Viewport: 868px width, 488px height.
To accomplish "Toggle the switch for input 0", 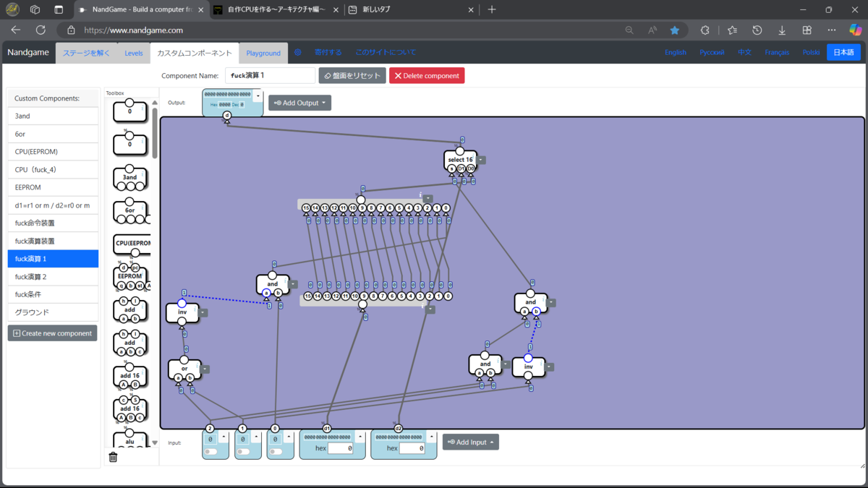I will pyautogui.click(x=276, y=451).
